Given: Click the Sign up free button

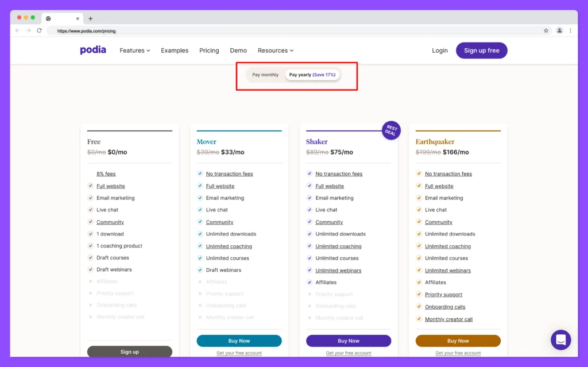Looking at the screenshot, I should pyautogui.click(x=481, y=51).
